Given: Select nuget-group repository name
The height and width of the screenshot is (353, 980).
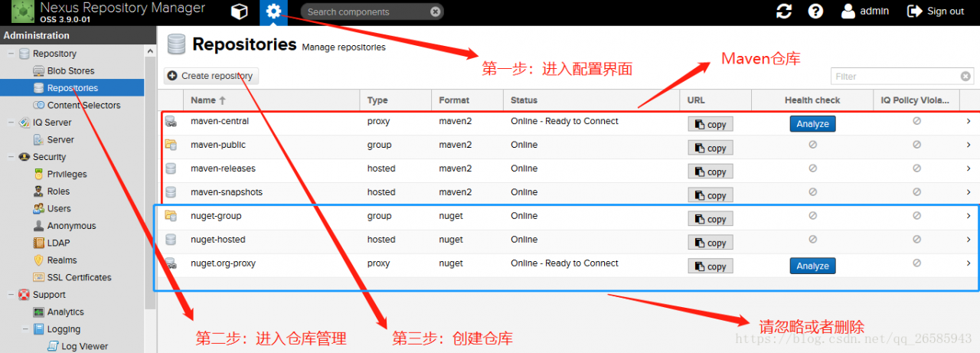Looking at the screenshot, I should pos(216,216).
